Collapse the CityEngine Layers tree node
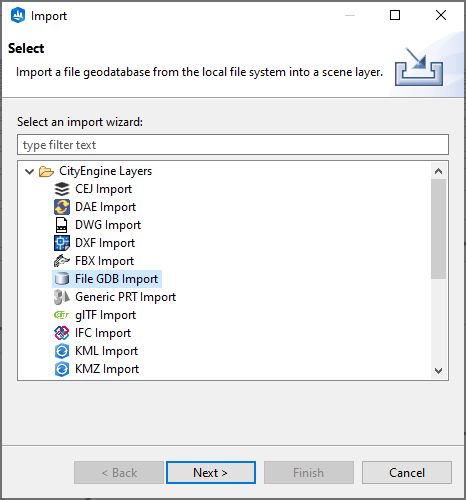The image size is (466, 500). tap(30, 172)
